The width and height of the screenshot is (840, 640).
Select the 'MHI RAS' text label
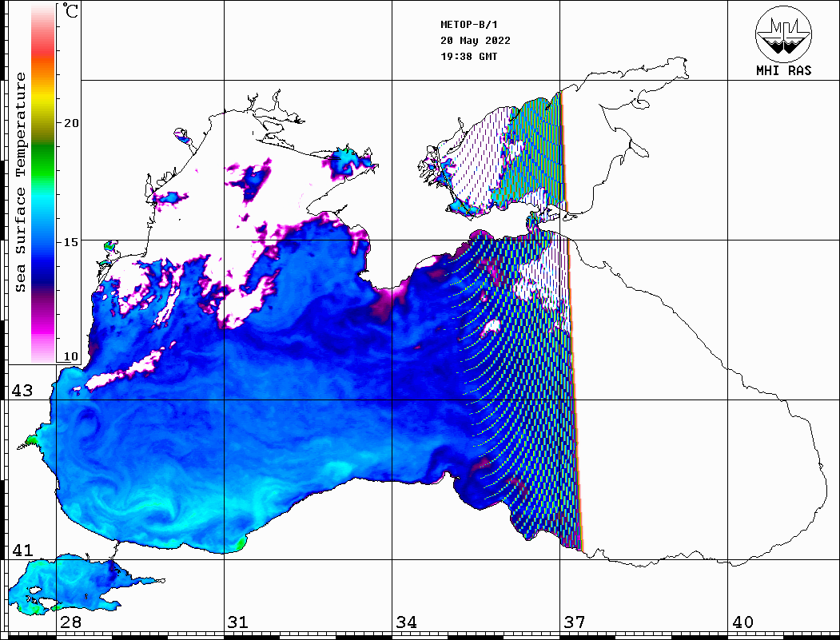pyautogui.click(x=784, y=70)
